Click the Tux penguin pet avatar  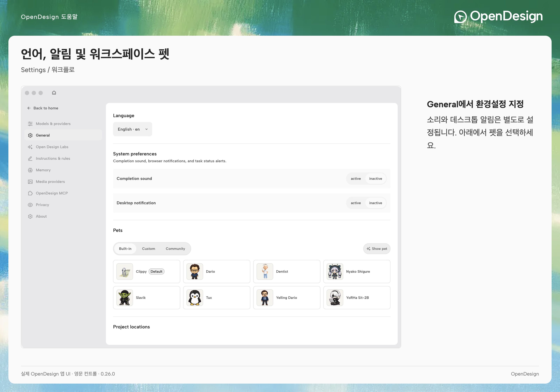(x=195, y=298)
